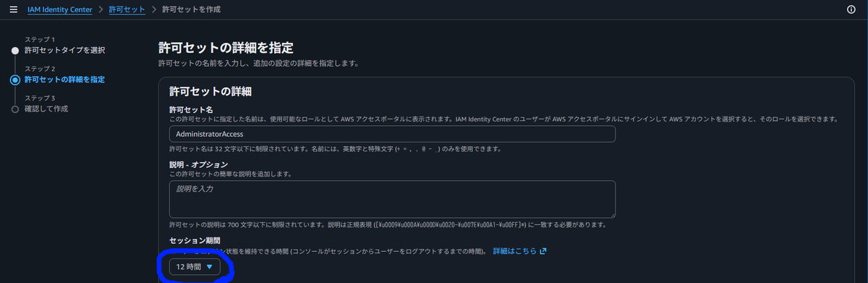Go to IAM Identity Center breadcrumb
This screenshot has height=283, width=868.
[59, 9]
